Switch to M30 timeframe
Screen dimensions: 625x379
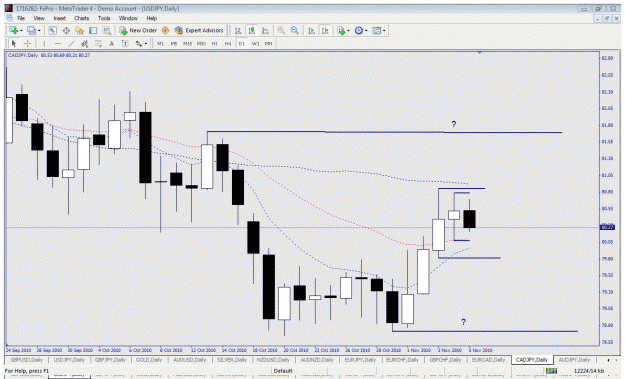[x=201, y=43]
